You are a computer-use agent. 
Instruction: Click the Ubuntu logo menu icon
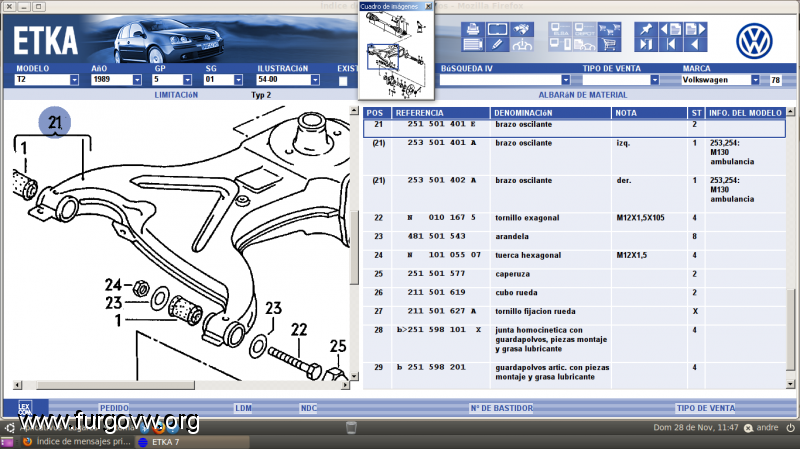coord(10,428)
